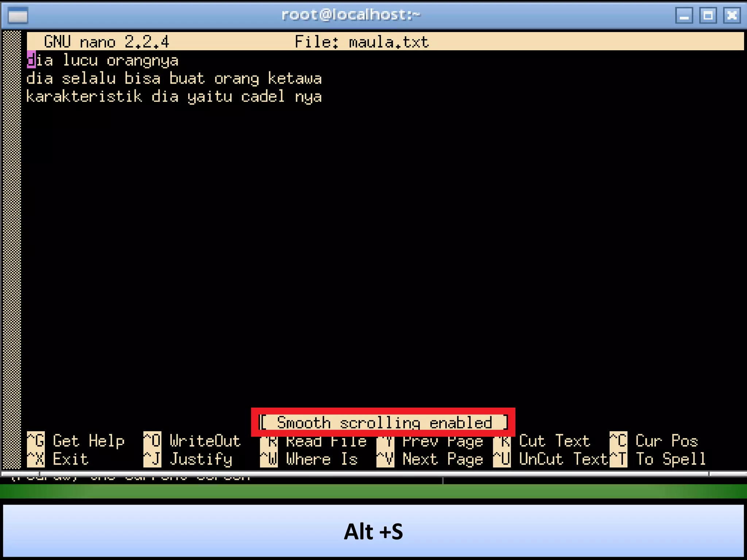The image size is (747, 560).
Task: Click the Prev Page shortcut label
Action: [x=443, y=442]
